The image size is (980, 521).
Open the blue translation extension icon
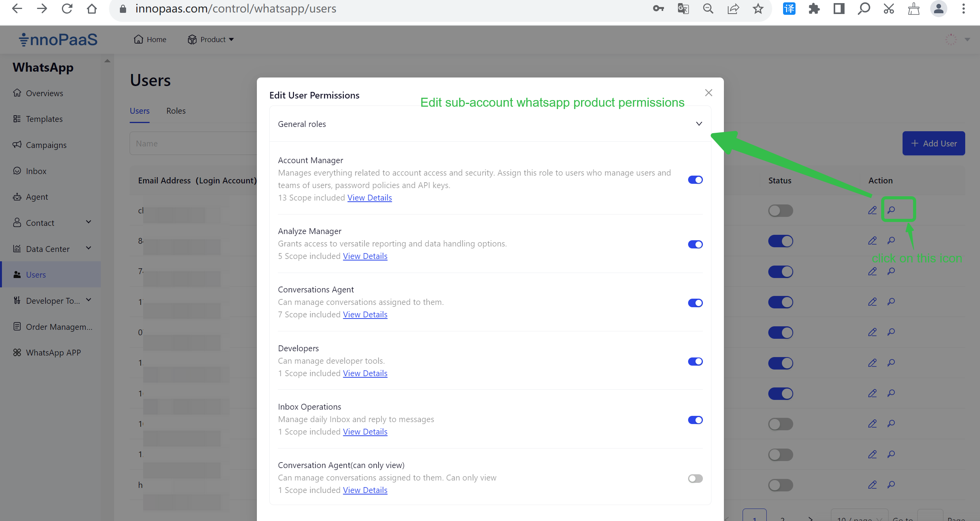click(x=789, y=9)
